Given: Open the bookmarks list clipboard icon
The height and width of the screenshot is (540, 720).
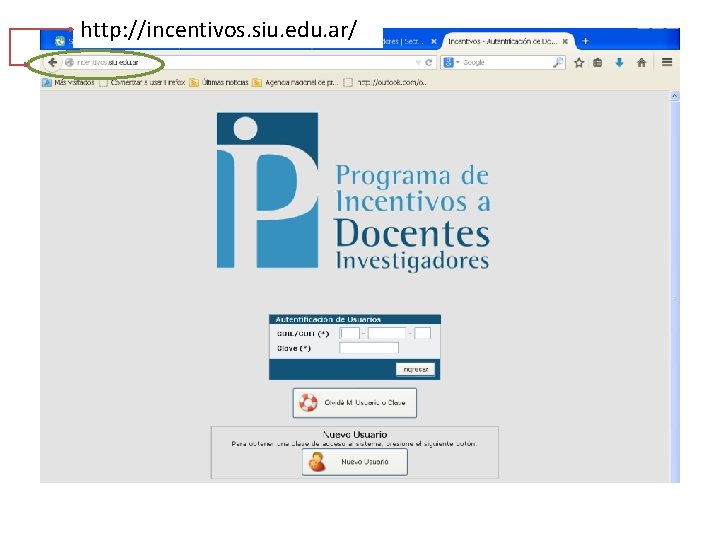Looking at the screenshot, I should pyautogui.click(x=597, y=62).
